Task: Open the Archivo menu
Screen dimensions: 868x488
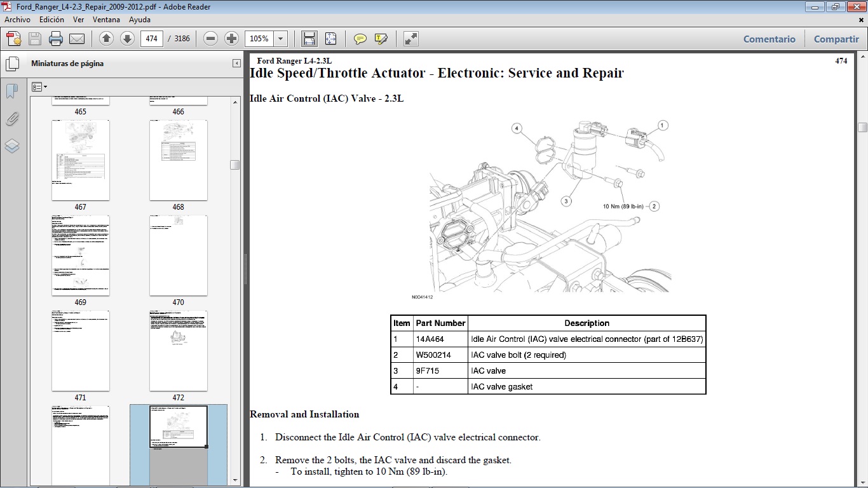Action: (x=18, y=20)
